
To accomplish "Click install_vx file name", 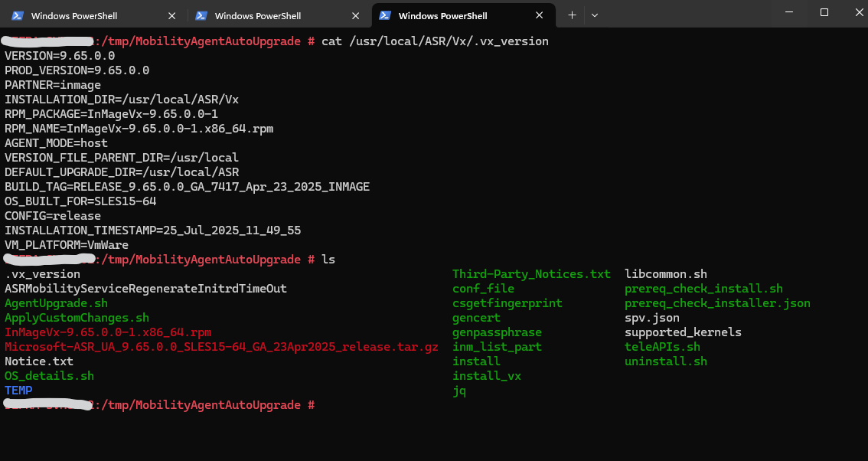I will tap(487, 376).
